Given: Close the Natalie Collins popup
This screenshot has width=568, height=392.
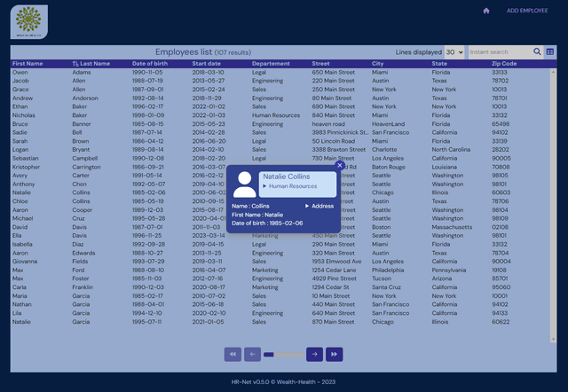Looking at the screenshot, I should tap(339, 166).
